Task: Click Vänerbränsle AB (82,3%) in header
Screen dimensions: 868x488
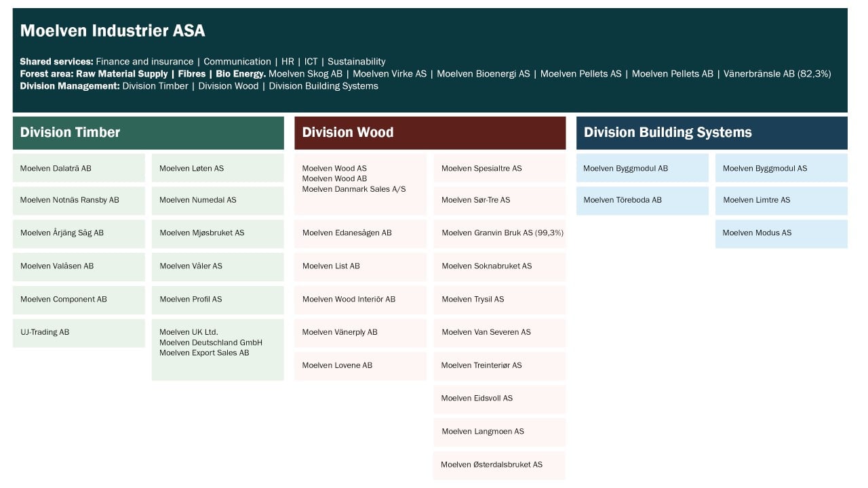Action: point(777,74)
